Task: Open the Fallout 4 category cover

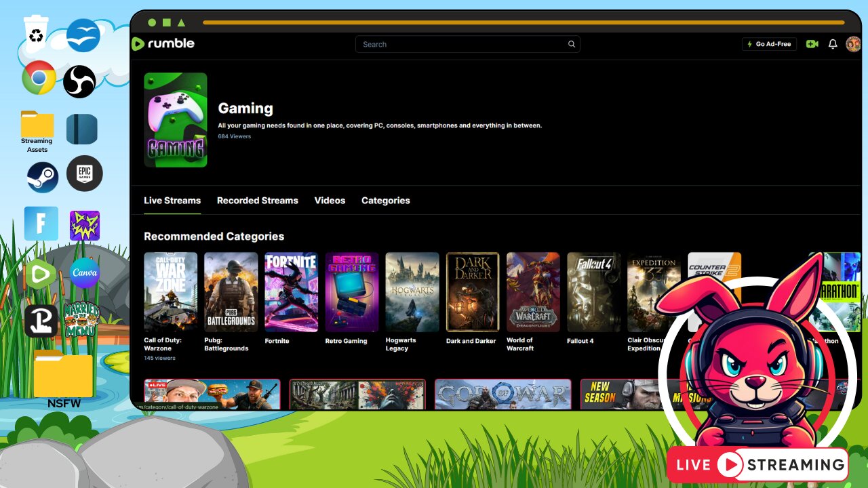Action: (594, 292)
